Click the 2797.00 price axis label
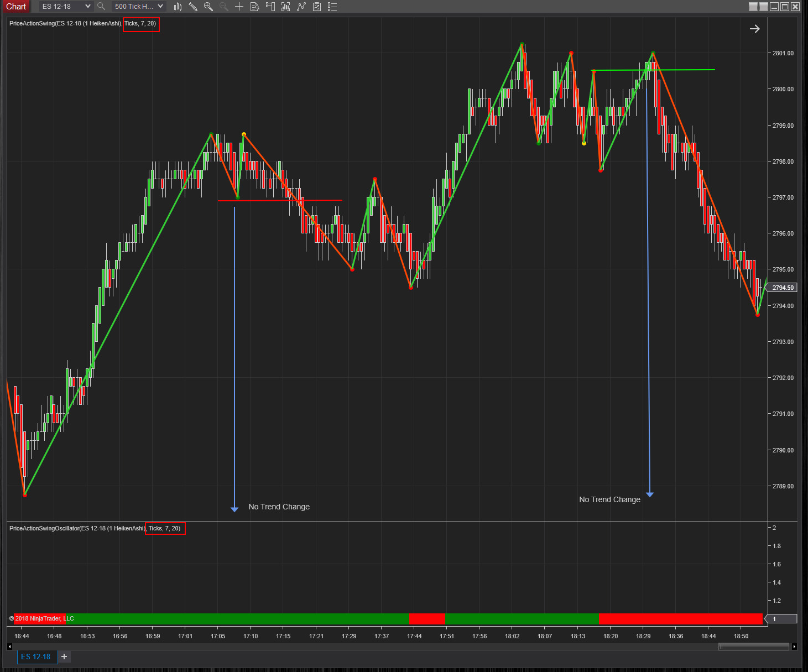Screen dimensions: 808x672 [783, 197]
